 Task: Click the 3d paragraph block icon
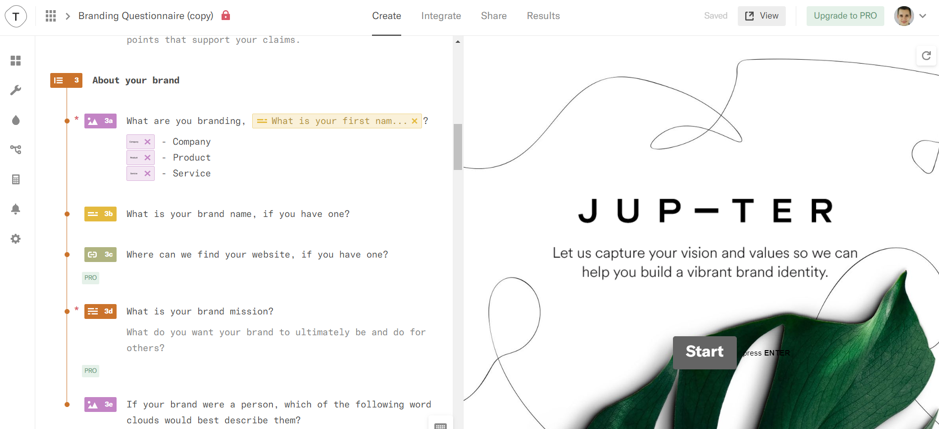100,312
